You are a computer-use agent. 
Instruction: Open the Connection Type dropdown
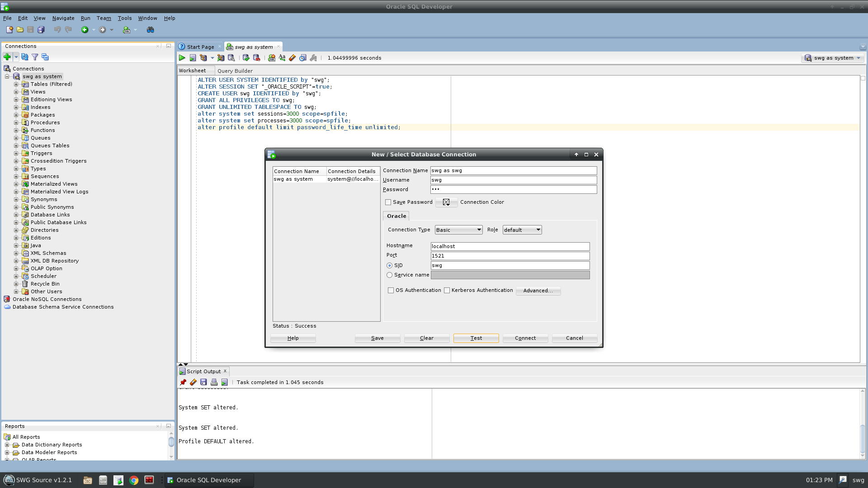coord(458,230)
